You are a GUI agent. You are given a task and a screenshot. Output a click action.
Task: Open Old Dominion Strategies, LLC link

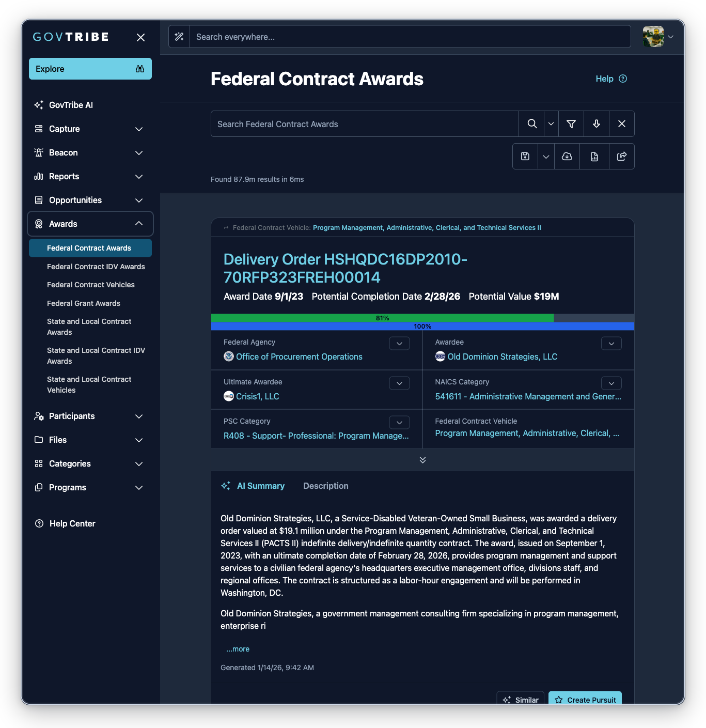tap(503, 357)
